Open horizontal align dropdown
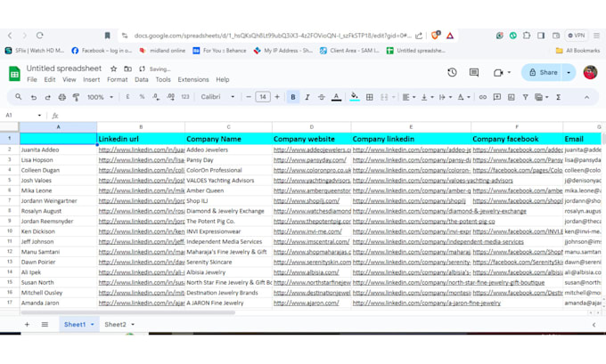This screenshot has height=364, width=606. coord(408,97)
